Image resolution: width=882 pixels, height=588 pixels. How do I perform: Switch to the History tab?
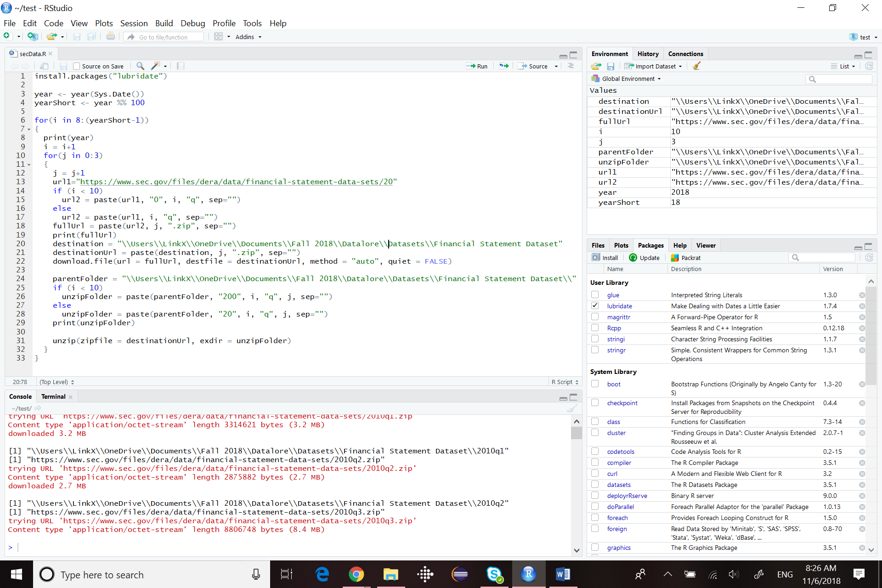pyautogui.click(x=648, y=54)
